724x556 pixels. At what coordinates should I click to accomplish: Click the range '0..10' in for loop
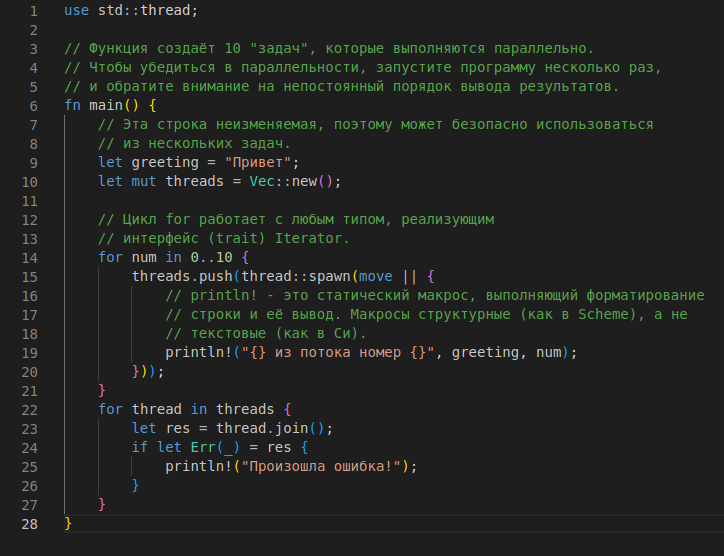click(x=211, y=257)
